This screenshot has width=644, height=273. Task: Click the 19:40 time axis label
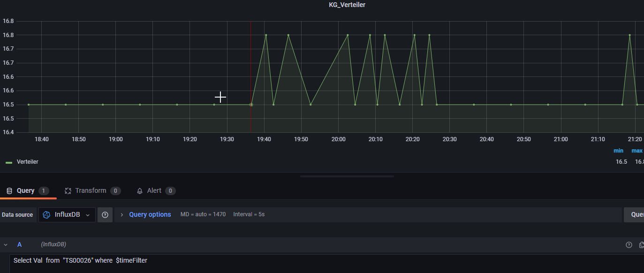click(x=264, y=139)
